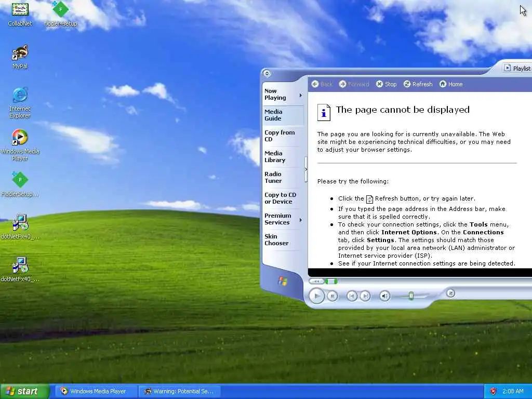Image resolution: width=532 pixels, height=399 pixels.
Task: Click the Forward button in Media Guide toolbar
Action: (x=354, y=84)
